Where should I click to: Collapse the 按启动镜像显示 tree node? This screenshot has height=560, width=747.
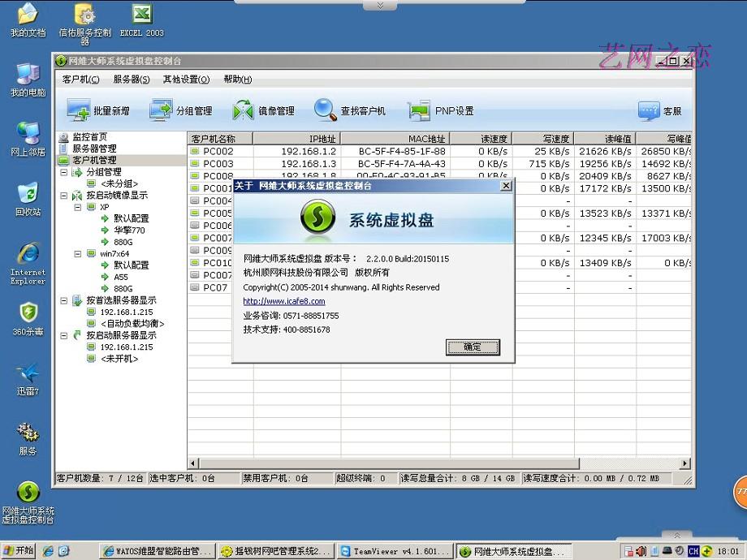coord(64,196)
